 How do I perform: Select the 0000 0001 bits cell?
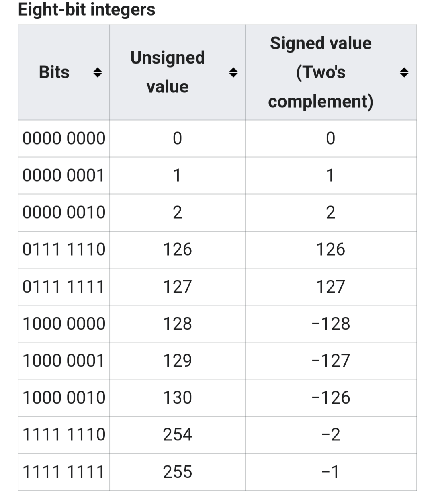[64, 176]
